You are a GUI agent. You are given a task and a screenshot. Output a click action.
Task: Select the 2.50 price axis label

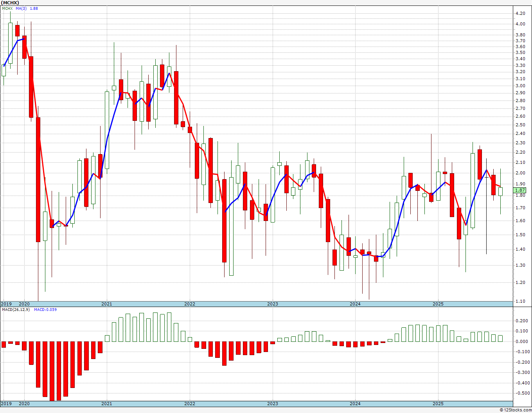tap(520, 125)
